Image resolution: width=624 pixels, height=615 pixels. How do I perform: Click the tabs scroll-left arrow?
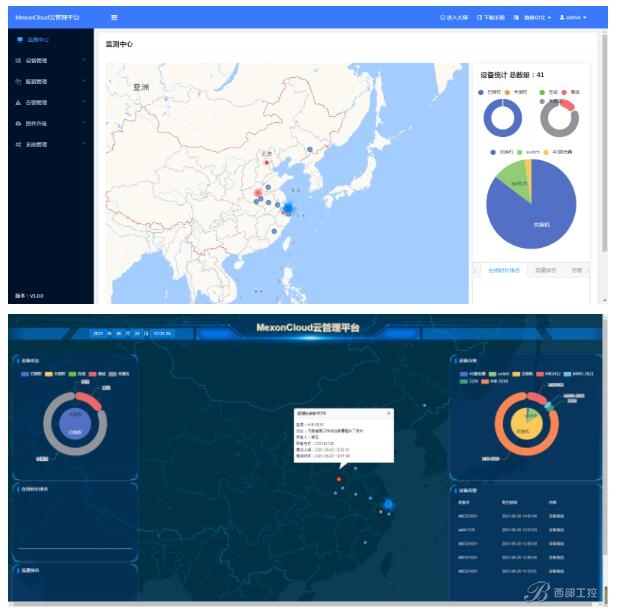pos(475,271)
